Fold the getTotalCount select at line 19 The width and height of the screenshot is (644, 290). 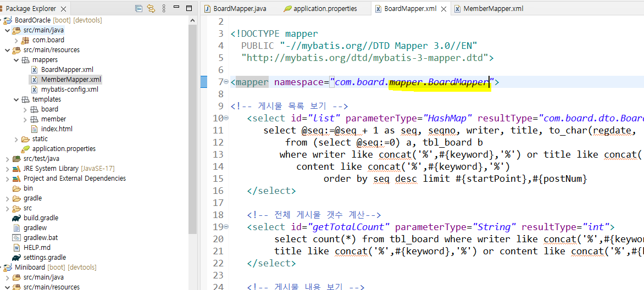coord(227,227)
